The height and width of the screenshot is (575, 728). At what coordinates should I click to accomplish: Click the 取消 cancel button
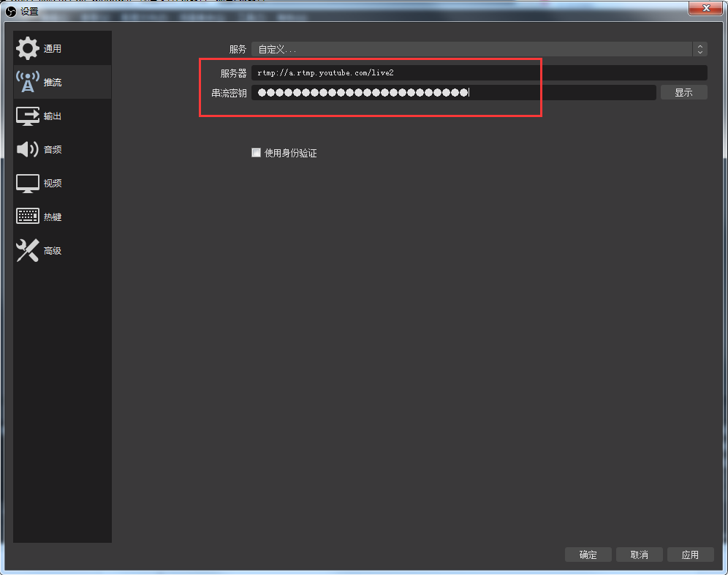tap(639, 555)
